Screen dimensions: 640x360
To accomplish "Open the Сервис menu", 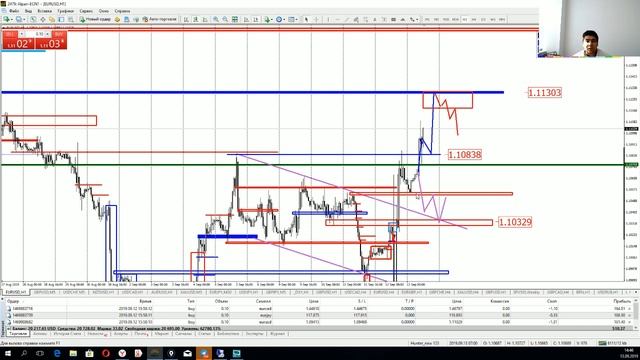I will coord(86,11).
